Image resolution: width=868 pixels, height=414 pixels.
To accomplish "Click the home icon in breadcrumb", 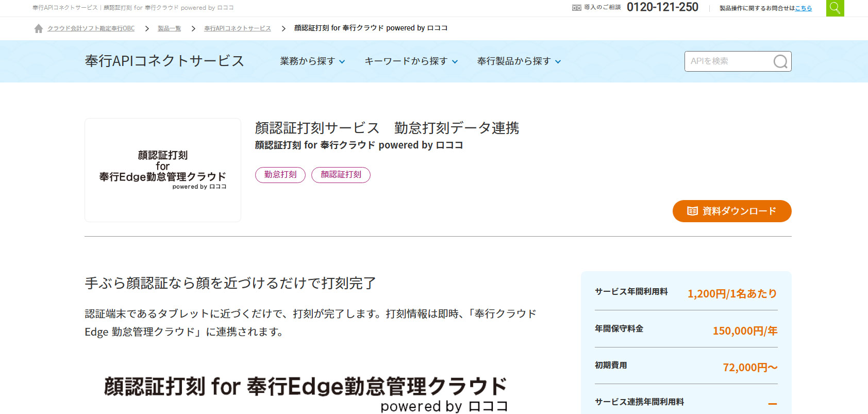I will [39, 29].
